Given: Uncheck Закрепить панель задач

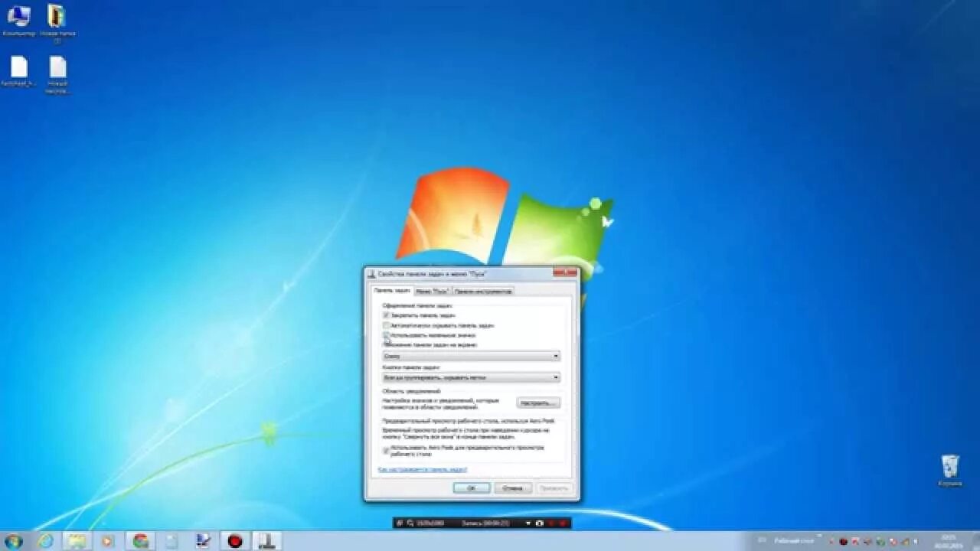Looking at the screenshot, I should (x=387, y=315).
